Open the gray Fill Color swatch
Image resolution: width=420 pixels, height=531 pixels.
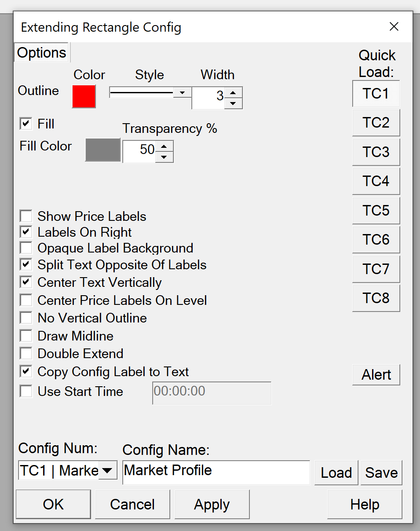(102, 150)
